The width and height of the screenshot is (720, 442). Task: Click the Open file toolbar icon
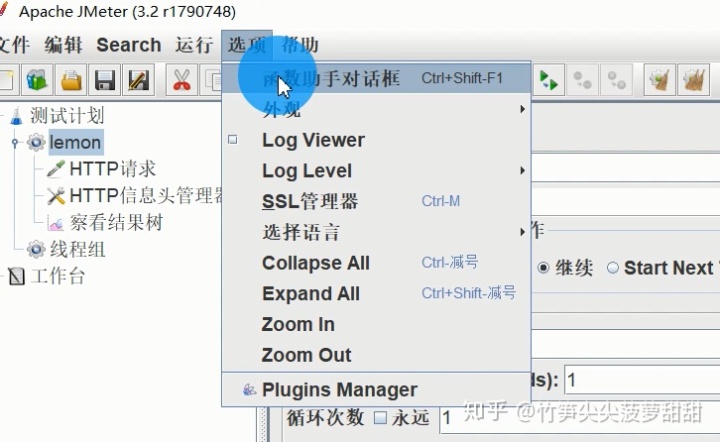pos(71,80)
